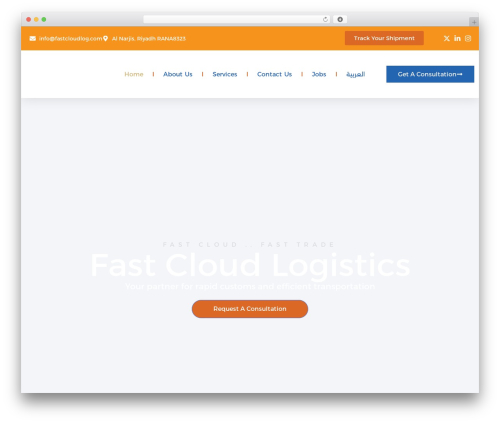Open the Services menu item

225,74
